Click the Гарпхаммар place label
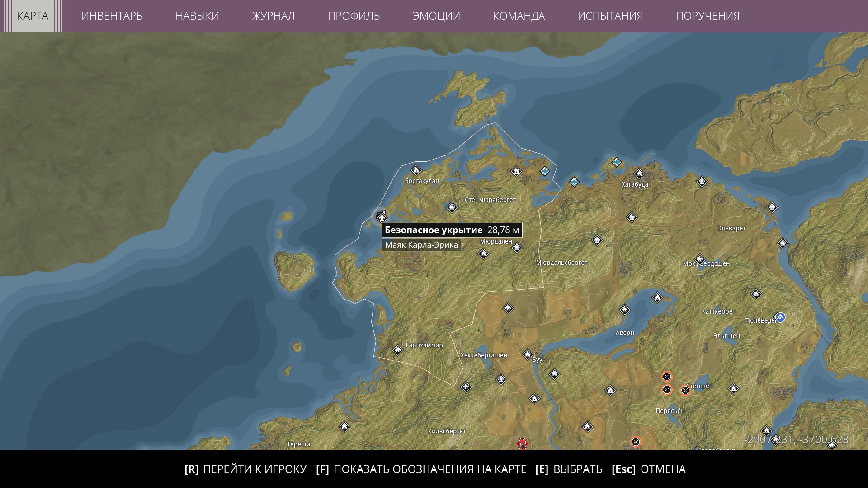868x488 pixels. tap(424, 345)
